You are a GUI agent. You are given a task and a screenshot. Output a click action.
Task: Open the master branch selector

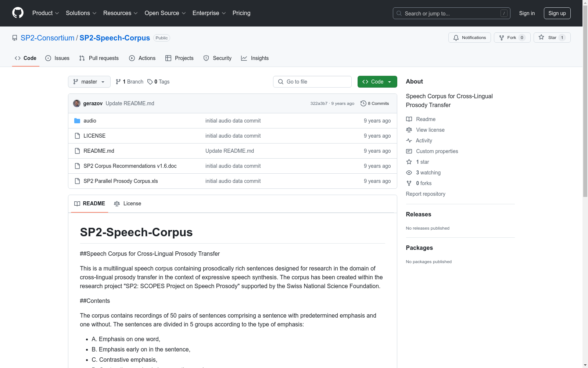[89, 82]
